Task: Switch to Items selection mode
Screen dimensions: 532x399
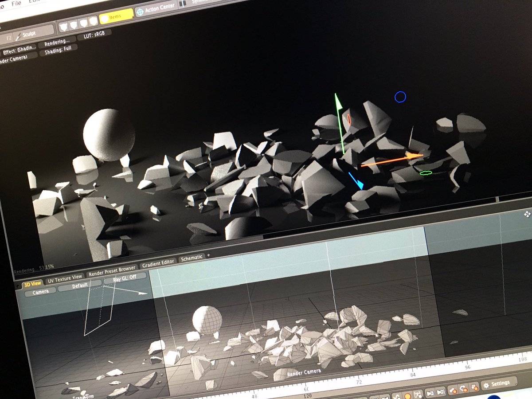Action: (x=116, y=16)
